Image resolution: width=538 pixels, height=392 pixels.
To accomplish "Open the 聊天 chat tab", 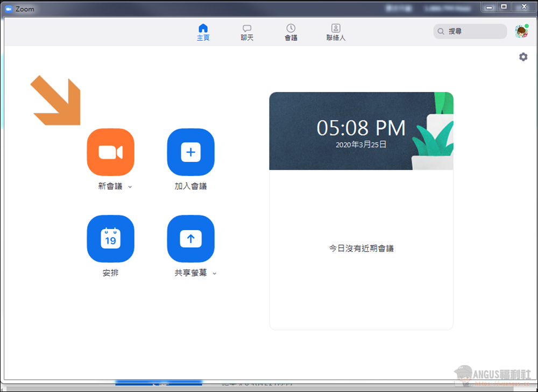I will click(247, 32).
